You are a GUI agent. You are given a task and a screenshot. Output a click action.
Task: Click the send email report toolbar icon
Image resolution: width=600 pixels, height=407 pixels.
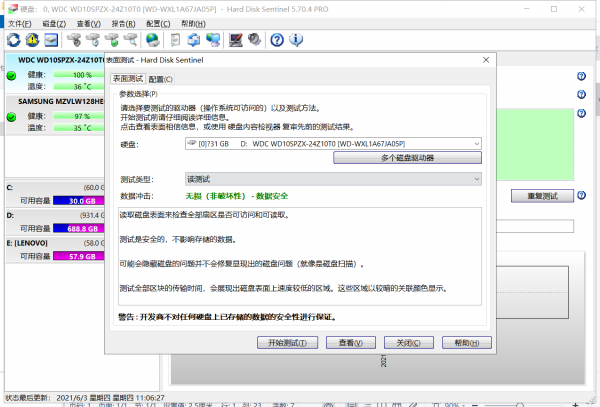point(194,40)
